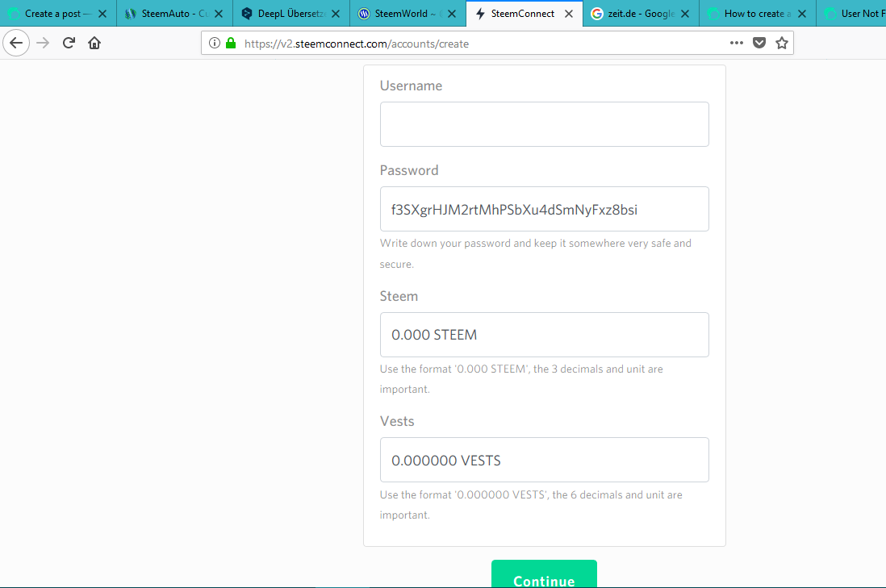886x588 pixels.
Task: Reload the current page
Action: [x=69, y=43]
